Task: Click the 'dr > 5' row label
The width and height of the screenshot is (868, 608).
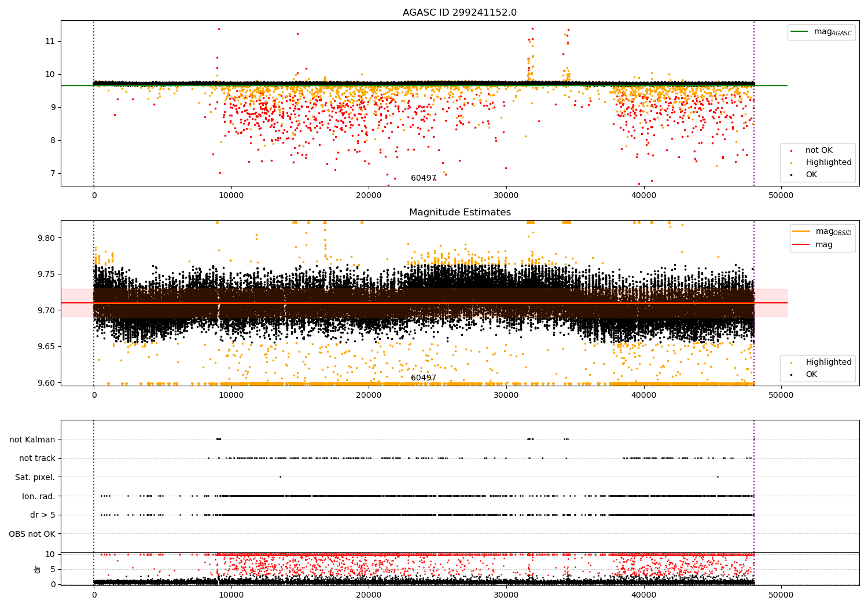Action: [x=43, y=515]
